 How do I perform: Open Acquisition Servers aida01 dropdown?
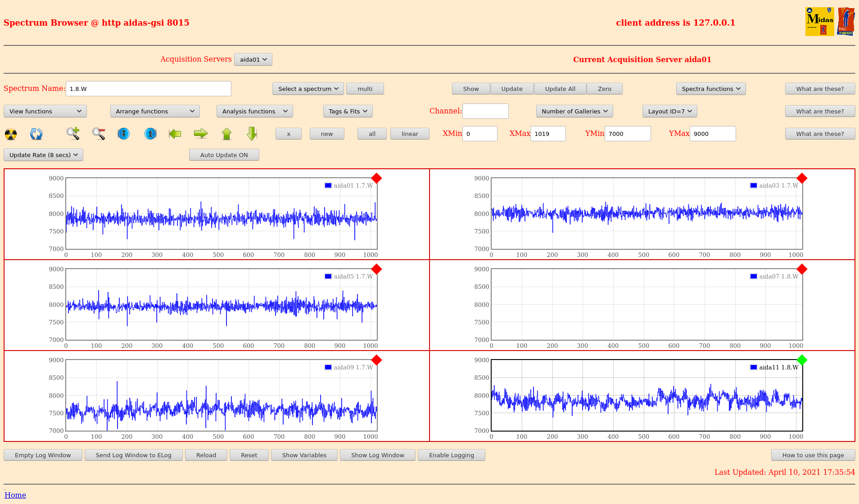click(x=253, y=59)
